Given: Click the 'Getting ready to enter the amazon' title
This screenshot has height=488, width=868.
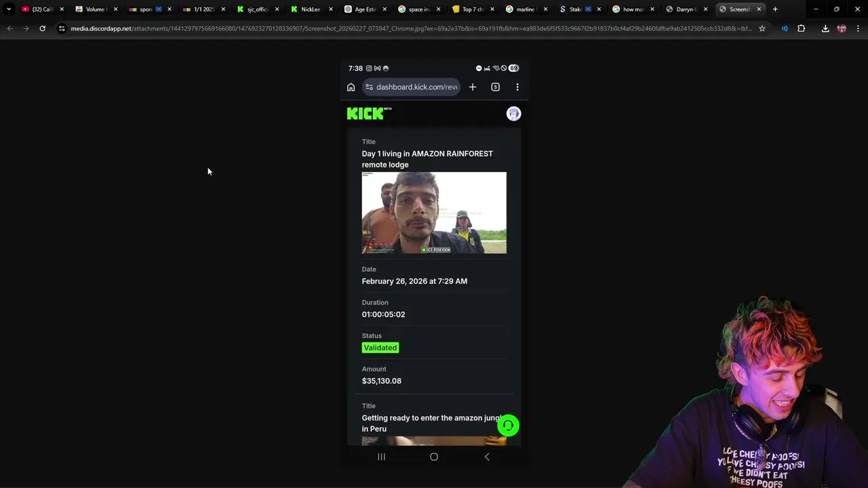Looking at the screenshot, I should (x=431, y=424).
